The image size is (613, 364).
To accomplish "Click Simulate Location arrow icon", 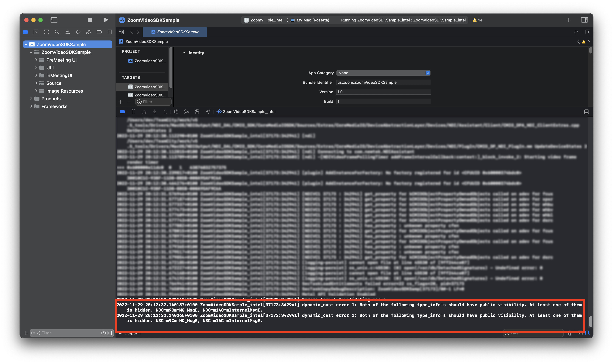I will [x=208, y=112].
